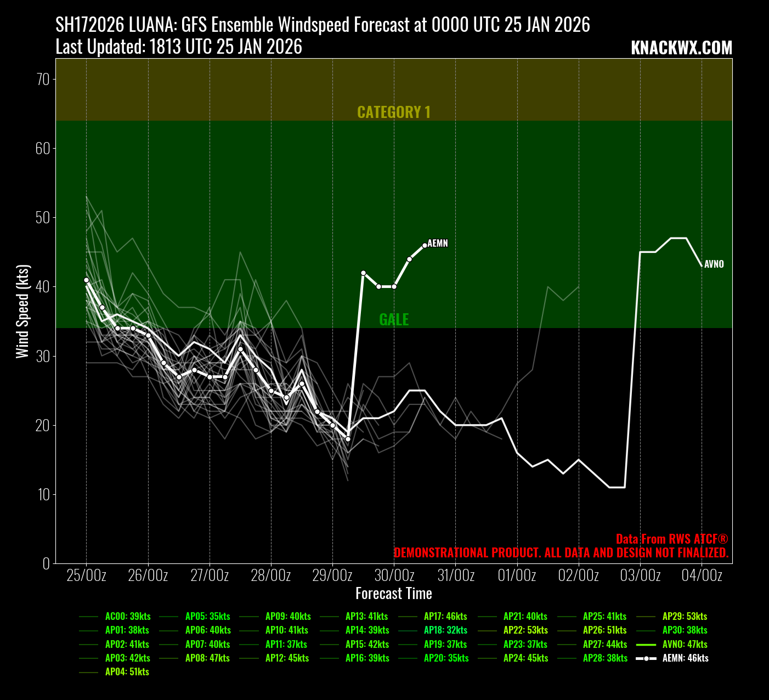Click the AVNO label at the line's end

(x=714, y=264)
